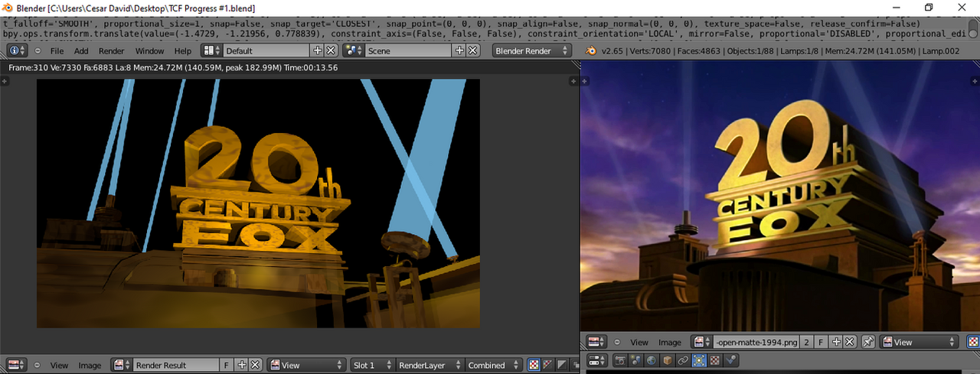Open the Lamp data properties tab
Screen dimensions: 980x374
click(x=698, y=359)
